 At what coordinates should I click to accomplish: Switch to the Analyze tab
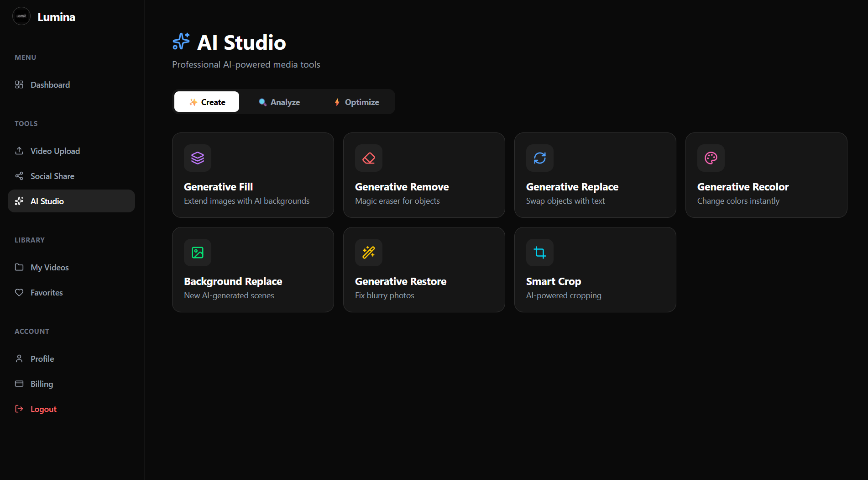(280, 101)
